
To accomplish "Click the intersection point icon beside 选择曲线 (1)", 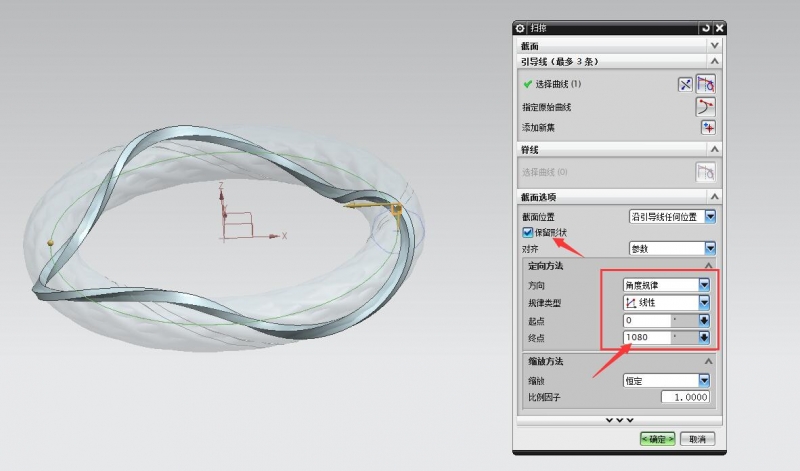I will tap(685, 85).
